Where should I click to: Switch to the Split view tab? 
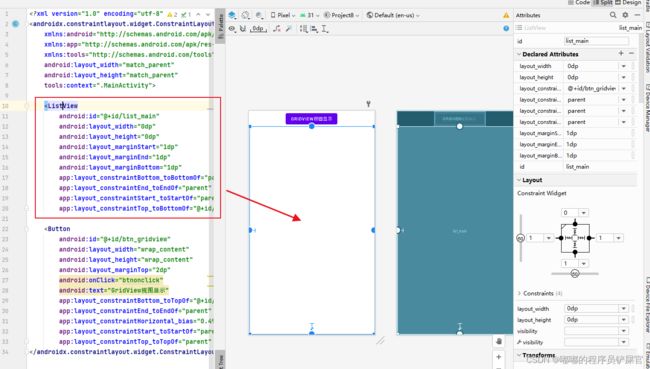coord(603,2)
